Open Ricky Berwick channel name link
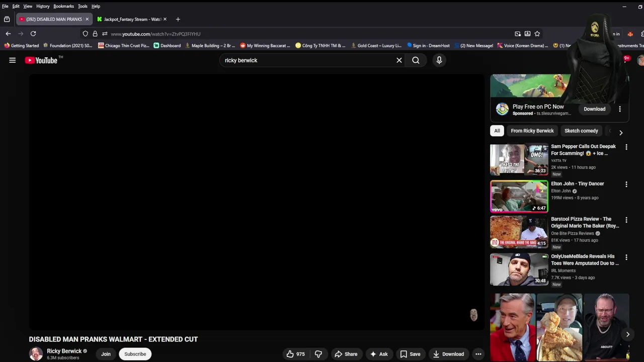The height and width of the screenshot is (362, 644). pos(64,351)
